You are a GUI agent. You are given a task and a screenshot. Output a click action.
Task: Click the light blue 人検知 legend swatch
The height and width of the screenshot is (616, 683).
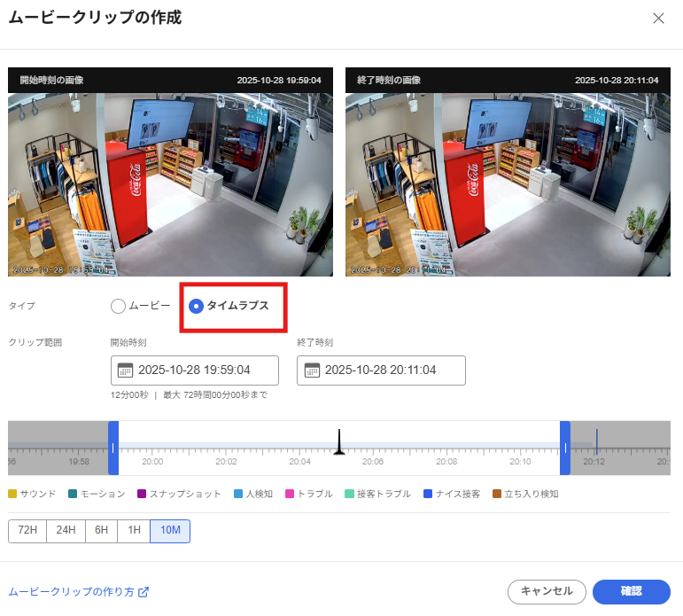click(x=238, y=494)
